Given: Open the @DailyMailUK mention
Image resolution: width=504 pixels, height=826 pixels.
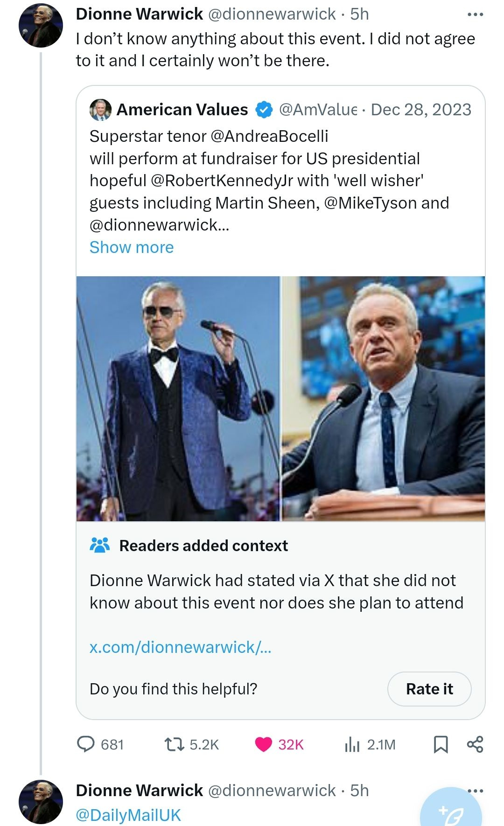Looking at the screenshot, I should point(128,815).
